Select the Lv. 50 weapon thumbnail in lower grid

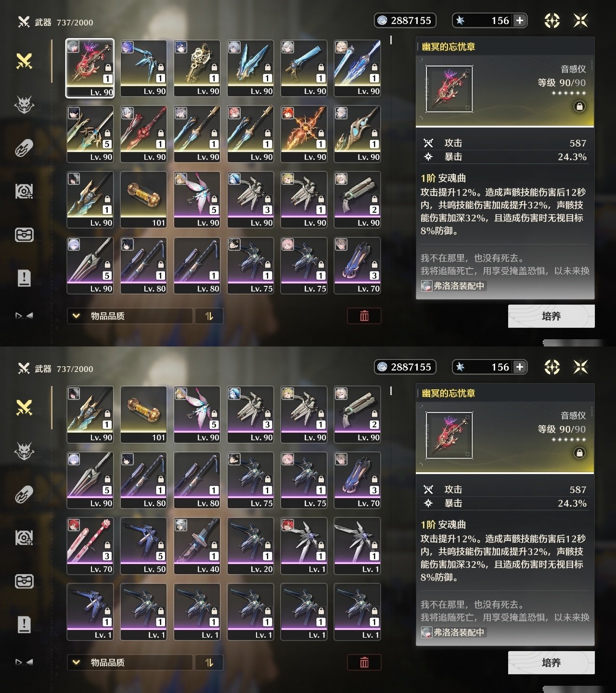coord(143,546)
